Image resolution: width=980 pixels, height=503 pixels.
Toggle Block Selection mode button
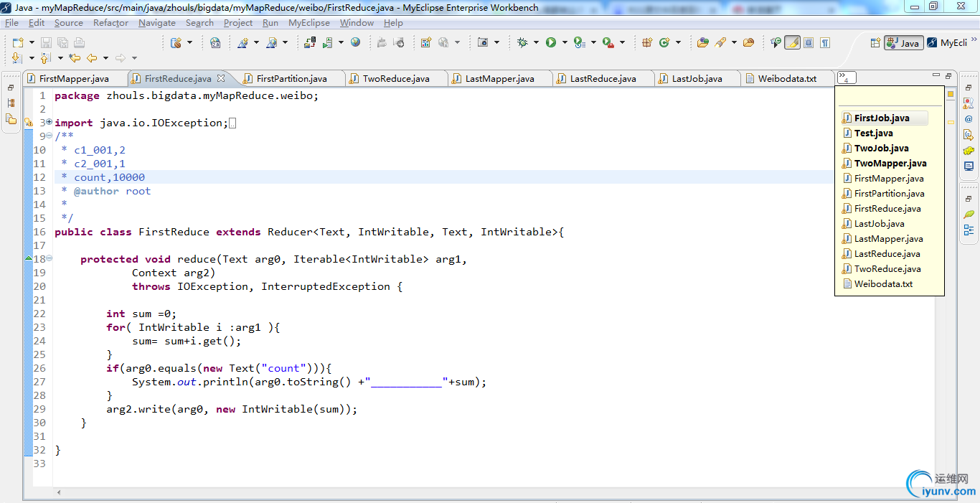coord(809,42)
